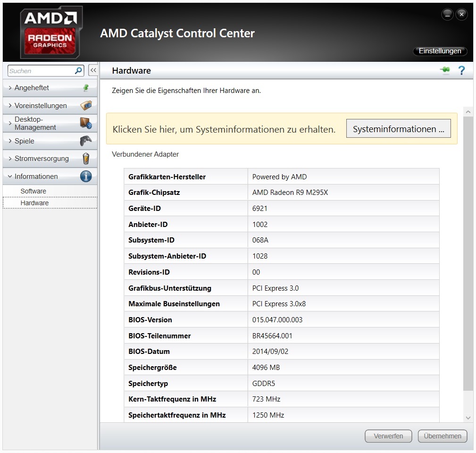Click the Anbieter-ID value 1002
This screenshot has height=453, width=476.
pyautogui.click(x=259, y=224)
